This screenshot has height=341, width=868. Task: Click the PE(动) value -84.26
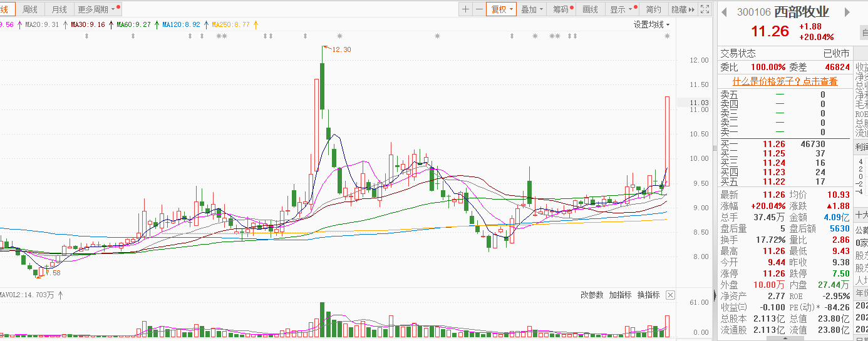pos(836,307)
